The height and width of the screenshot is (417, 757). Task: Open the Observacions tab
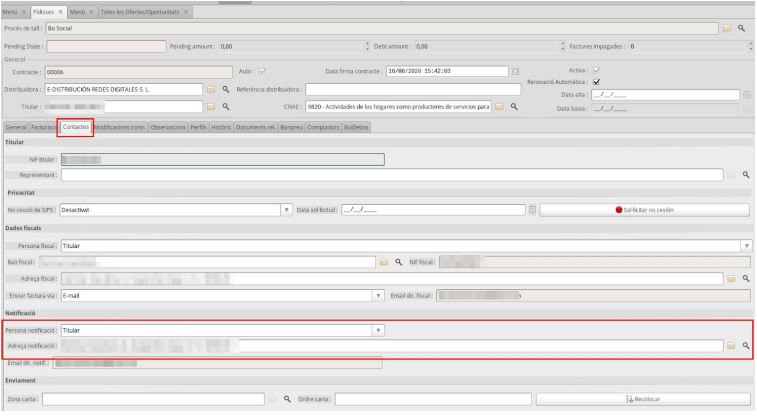click(x=168, y=127)
